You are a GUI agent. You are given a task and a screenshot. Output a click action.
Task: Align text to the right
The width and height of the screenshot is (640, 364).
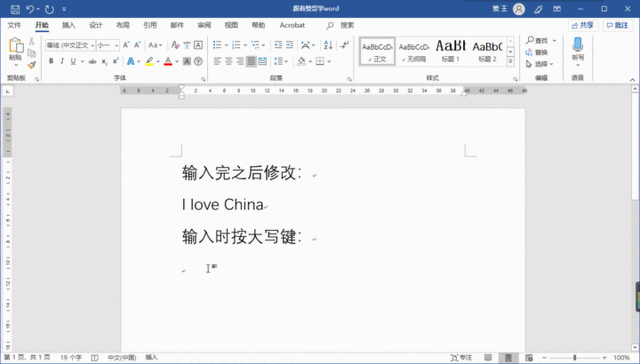(240, 61)
